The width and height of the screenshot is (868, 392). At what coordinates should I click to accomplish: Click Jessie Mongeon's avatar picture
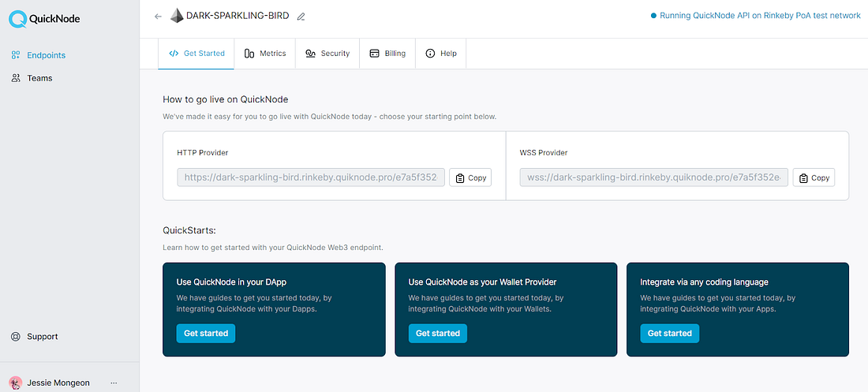(16, 383)
